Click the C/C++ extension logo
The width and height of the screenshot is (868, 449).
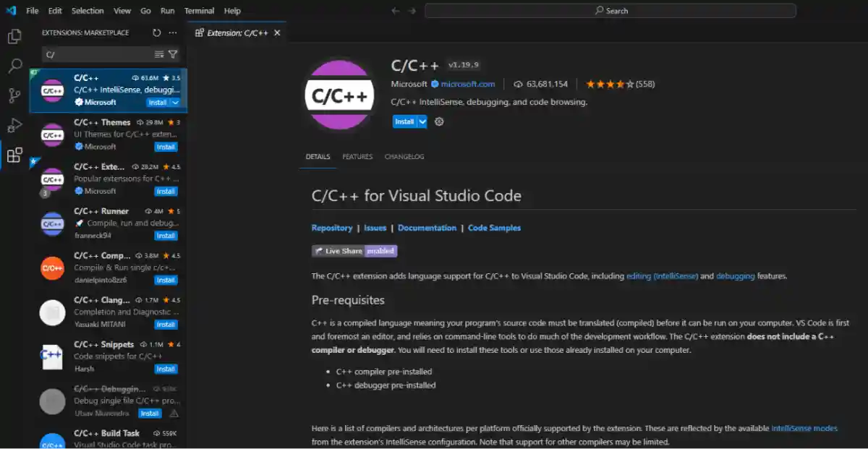pos(339,94)
